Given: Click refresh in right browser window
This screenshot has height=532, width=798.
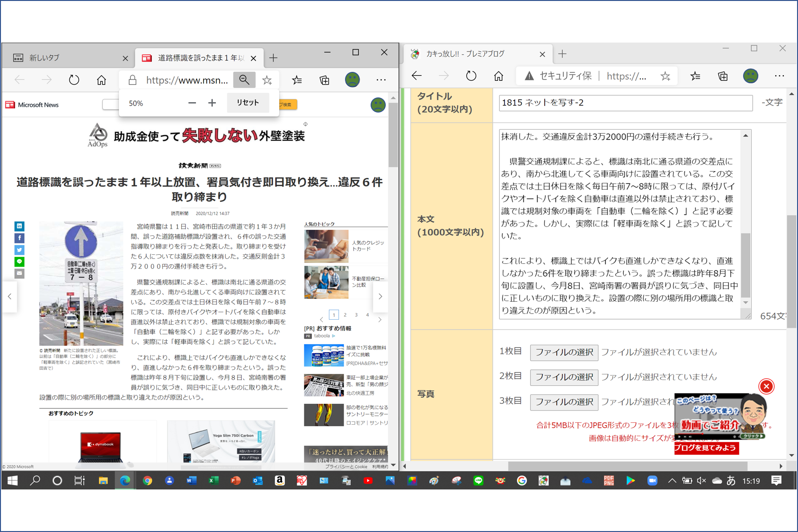Looking at the screenshot, I should click(x=471, y=76).
